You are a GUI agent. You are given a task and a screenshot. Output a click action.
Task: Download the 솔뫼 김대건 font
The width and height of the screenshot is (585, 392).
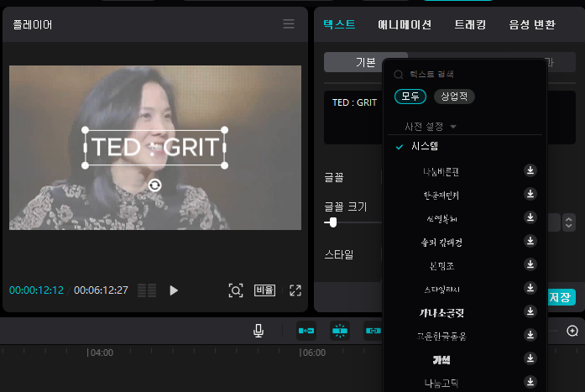click(x=530, y=241)
